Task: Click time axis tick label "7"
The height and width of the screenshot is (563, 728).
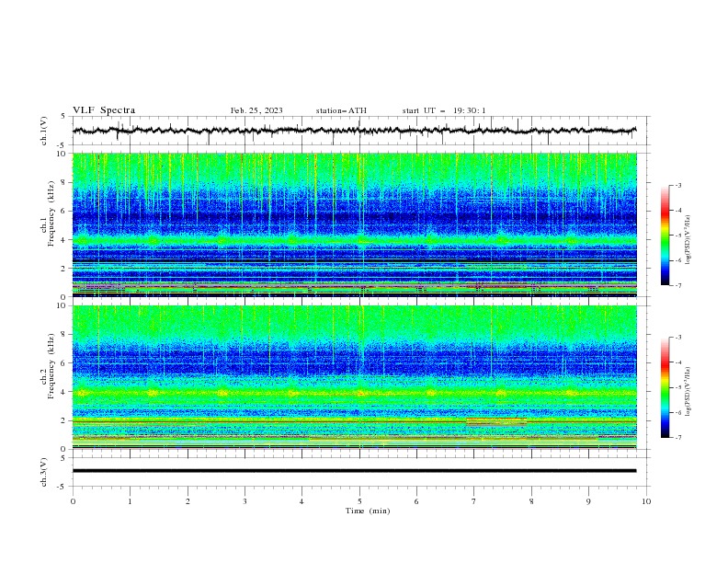Action: [474, 501]
